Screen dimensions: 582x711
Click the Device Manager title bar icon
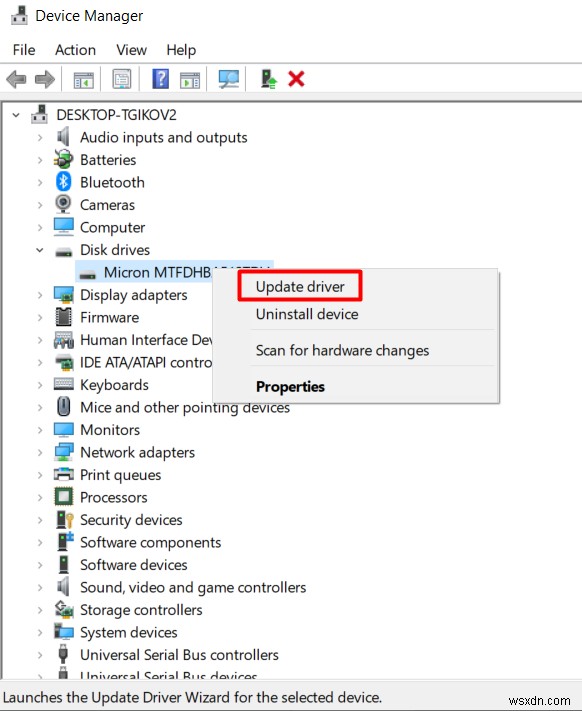pyautogui.click(x=19, y=15)
